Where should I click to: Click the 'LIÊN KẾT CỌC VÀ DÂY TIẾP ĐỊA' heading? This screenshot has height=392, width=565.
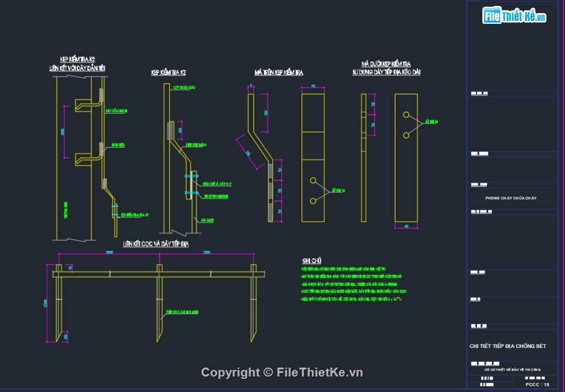156,244
